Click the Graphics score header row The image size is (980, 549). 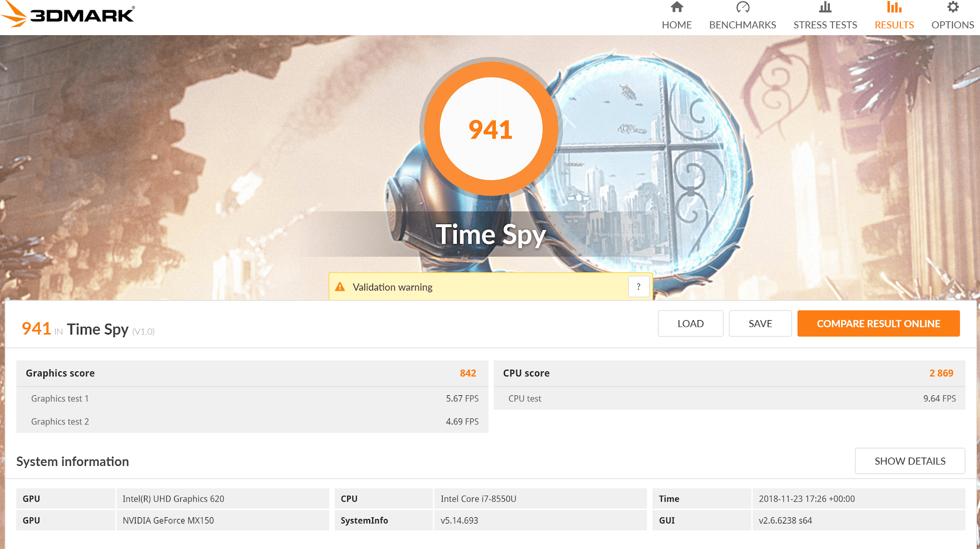(252, 373)
